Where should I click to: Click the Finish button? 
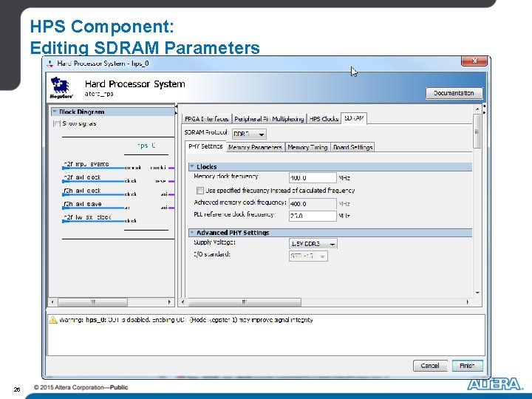pos(467,366)
